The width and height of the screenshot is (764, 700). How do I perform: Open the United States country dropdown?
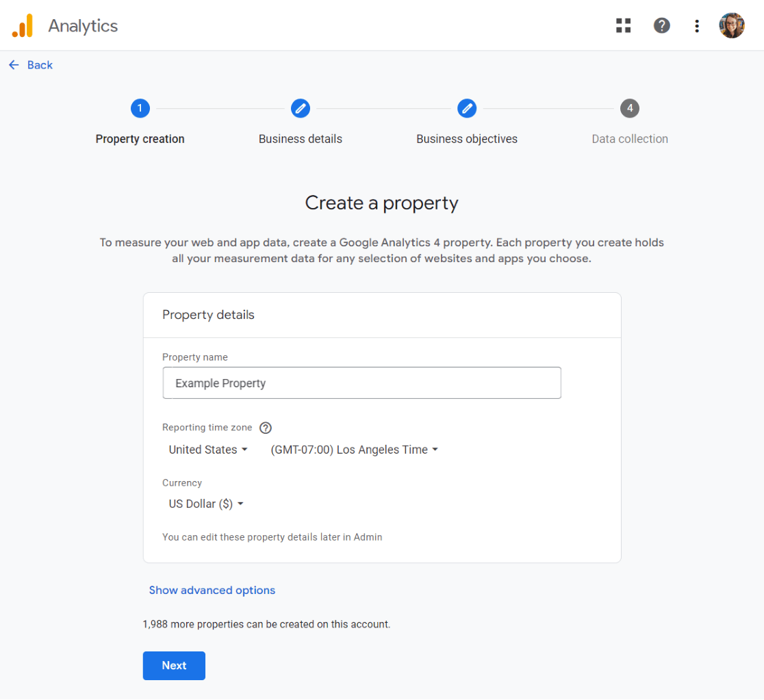(208, 450)
